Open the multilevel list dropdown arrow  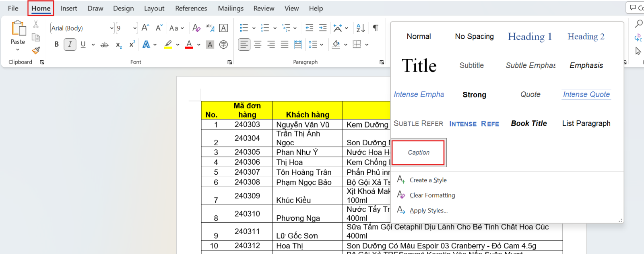coord(295,28)
